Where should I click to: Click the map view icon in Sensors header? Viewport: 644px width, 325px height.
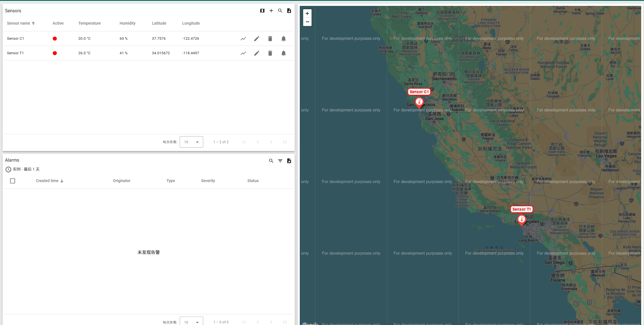(262, 11)
